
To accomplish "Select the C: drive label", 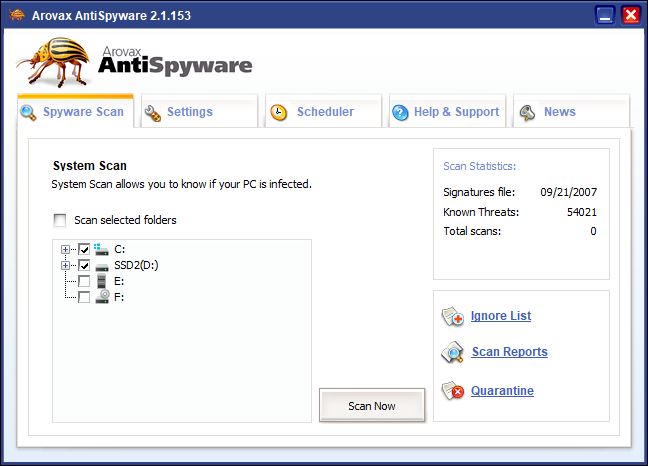I will pyautogui.click(x=119, y=250).
